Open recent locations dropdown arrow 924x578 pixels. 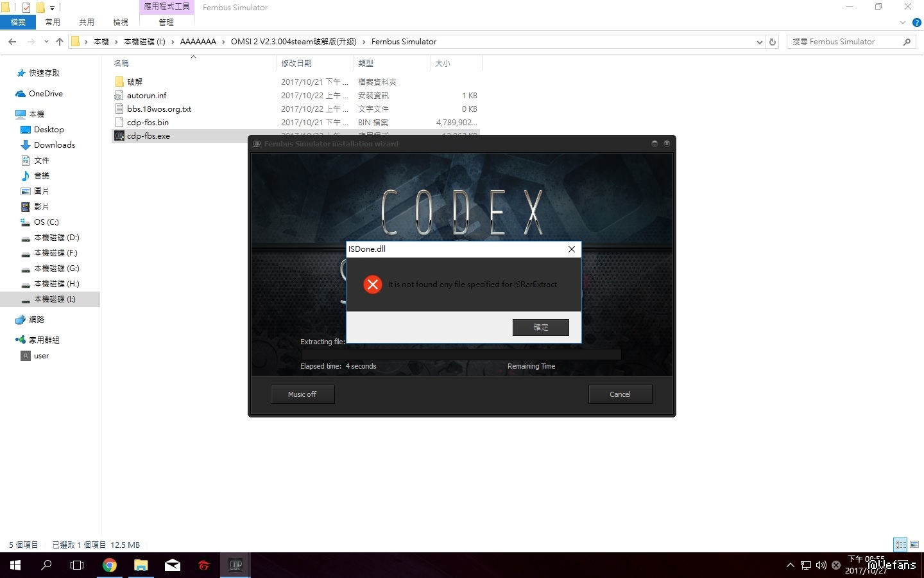[46, 42]
